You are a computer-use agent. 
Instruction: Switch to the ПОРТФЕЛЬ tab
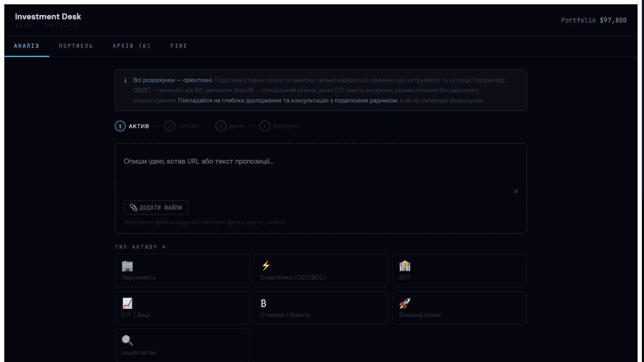[x=75, y=46]
